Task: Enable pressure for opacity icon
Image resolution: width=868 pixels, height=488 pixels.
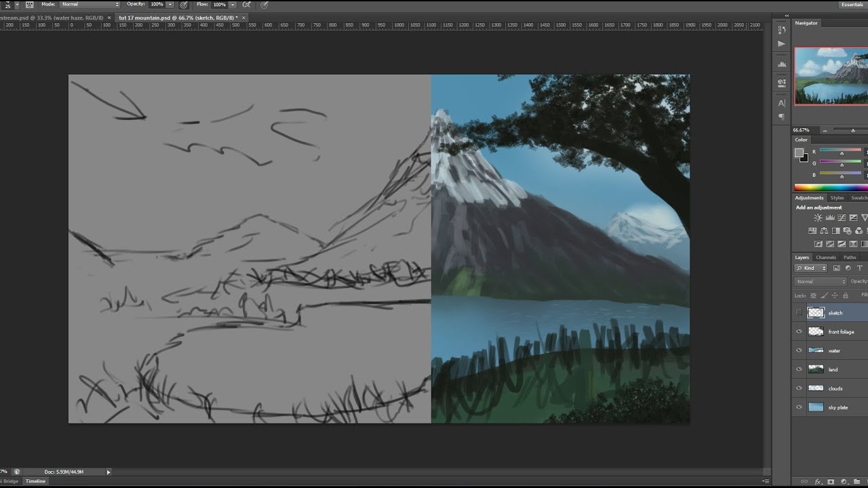Action: tap(183, 4)
